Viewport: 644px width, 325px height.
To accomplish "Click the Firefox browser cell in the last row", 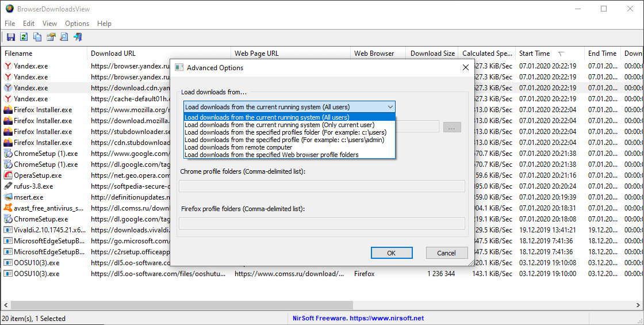I will coord(365,274).
